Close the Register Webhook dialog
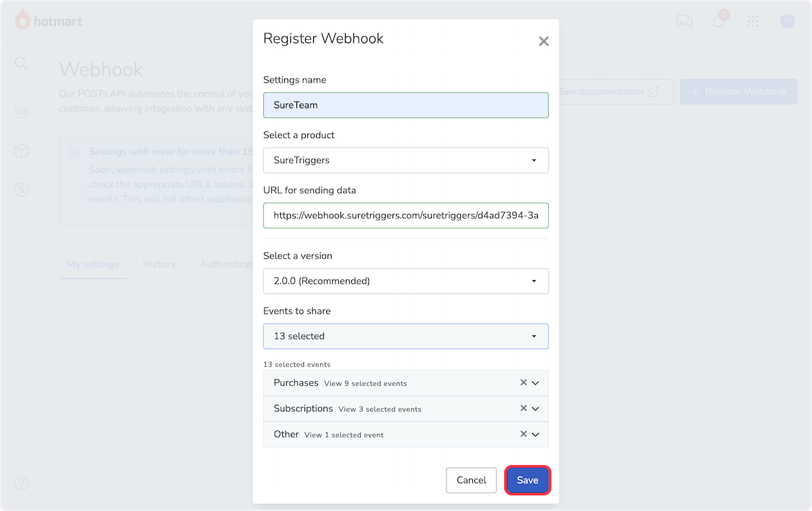 click(543, 41)
